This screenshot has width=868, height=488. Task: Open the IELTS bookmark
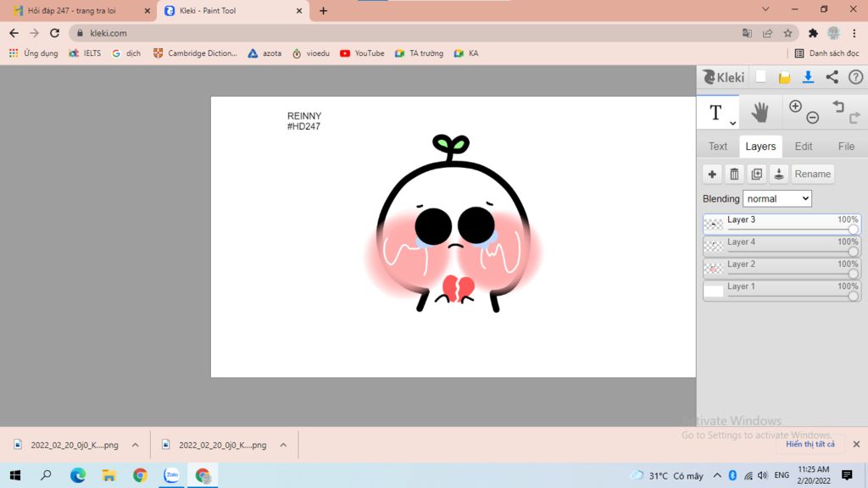coord(85,53)
